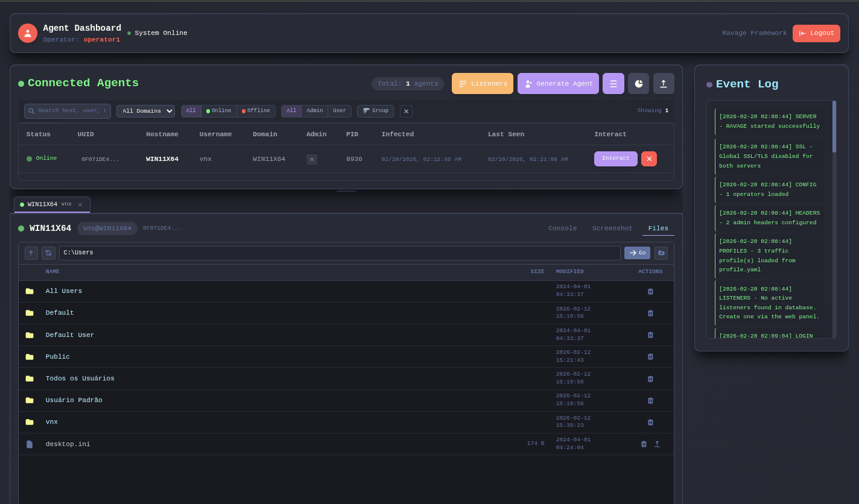The image size is (859, 504).
Task: Click the agent UUID 0F071DE4... cell
Action: pyautogui.click(x=101, y=159)
